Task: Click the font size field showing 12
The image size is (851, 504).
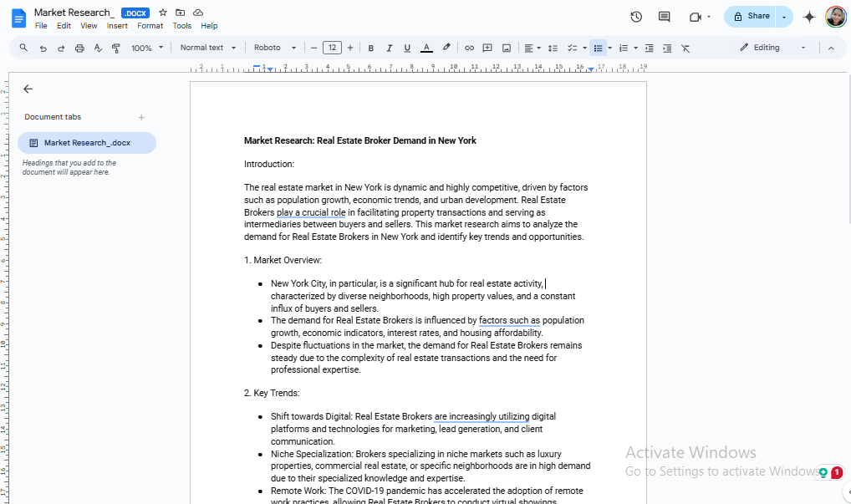Action: 332,48
